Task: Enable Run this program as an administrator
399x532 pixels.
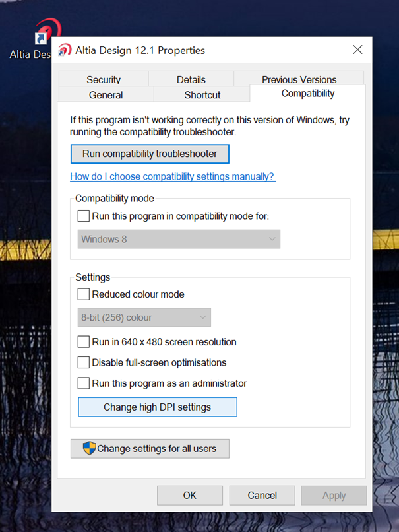Action: pyautogui.click(x=83, y=383)
